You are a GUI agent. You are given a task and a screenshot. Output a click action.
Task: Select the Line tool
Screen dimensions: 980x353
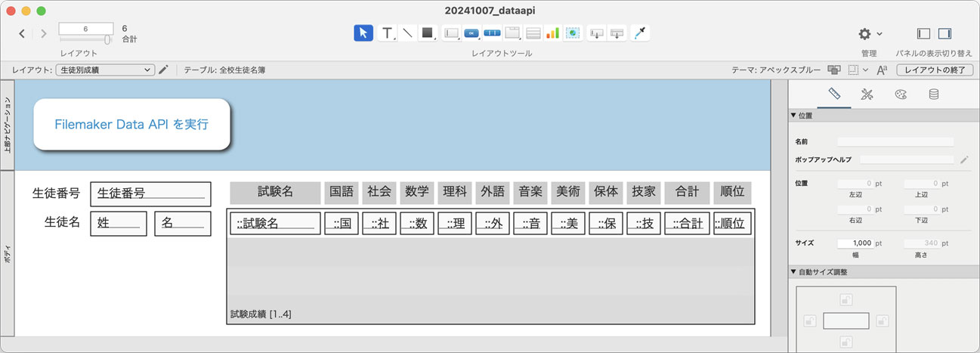[407, 33]
